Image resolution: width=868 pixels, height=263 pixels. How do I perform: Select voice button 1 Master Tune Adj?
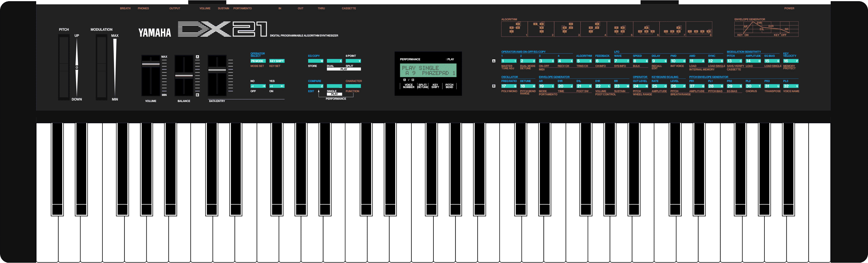coord(509,61)
